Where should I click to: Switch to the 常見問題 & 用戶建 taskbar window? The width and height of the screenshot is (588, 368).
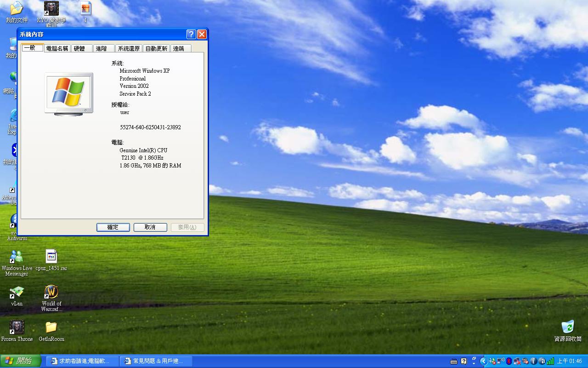coord(156,361)
